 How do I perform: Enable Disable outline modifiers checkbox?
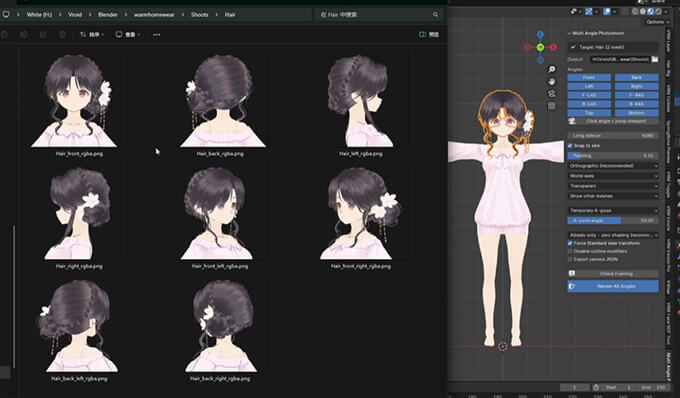pyautogui.click(x=570, y=251)
